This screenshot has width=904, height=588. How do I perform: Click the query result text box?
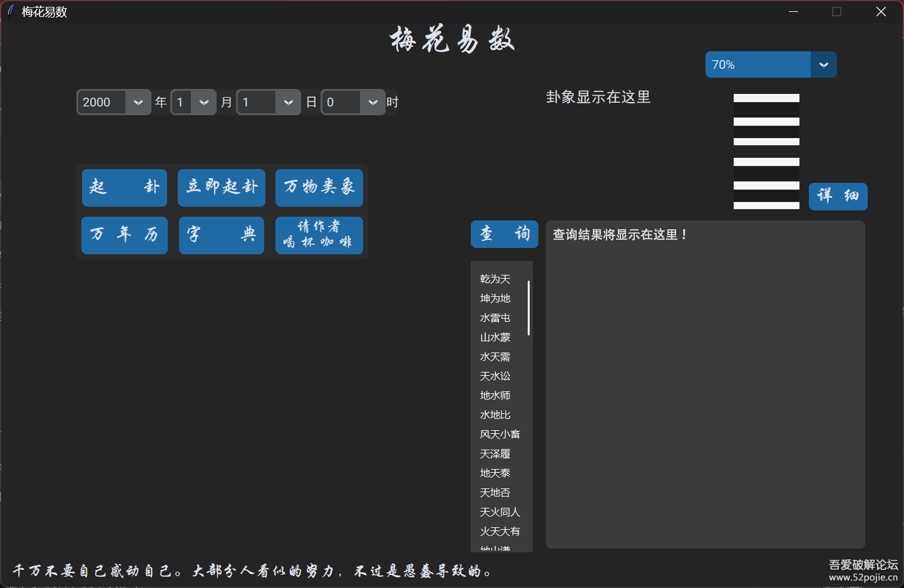click(706, 384)
